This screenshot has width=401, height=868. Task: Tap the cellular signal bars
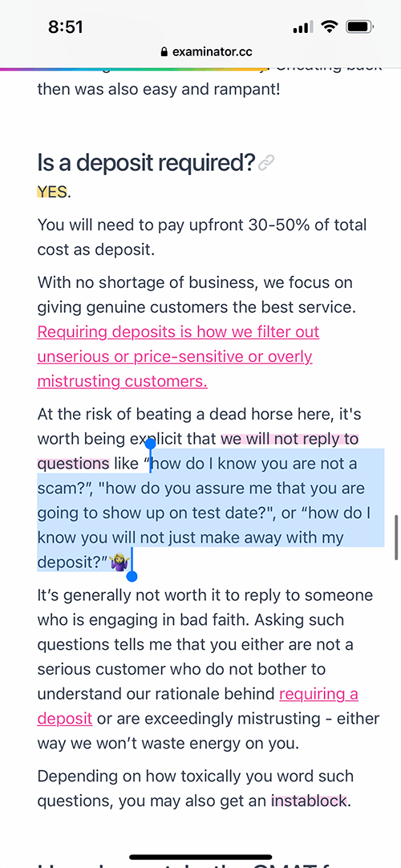(x=304, y=26)
